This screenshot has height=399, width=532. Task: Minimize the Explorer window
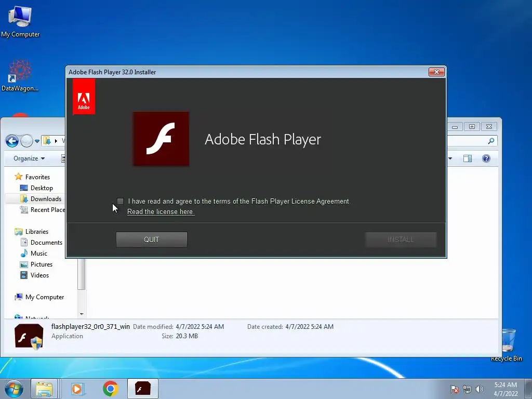tap(455, 127)
